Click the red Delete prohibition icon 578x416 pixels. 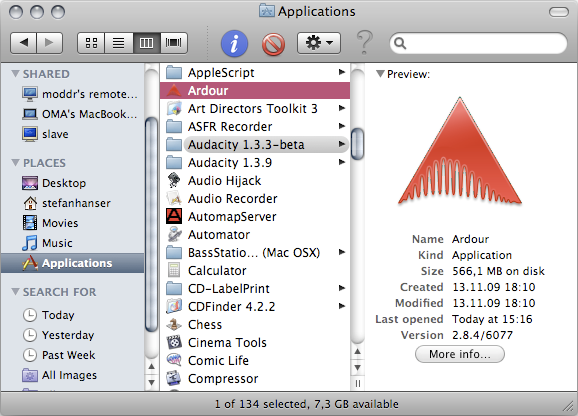274,44
